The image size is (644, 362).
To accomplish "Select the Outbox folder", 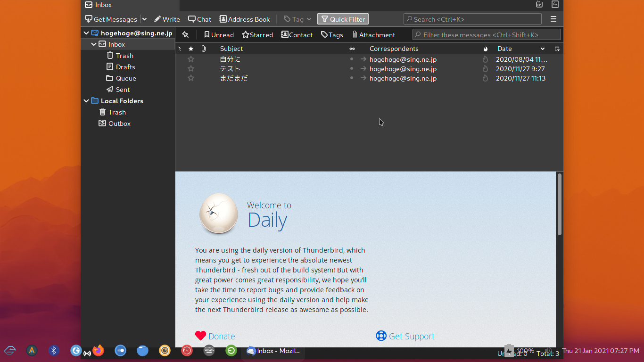I will [x=119, y=123].
